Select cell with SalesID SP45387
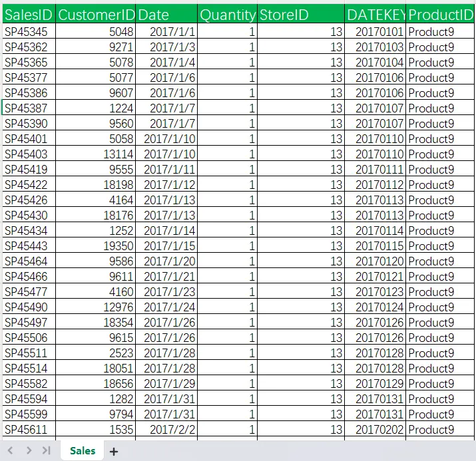Screen dimensions: 476x461 coord(29,107)
